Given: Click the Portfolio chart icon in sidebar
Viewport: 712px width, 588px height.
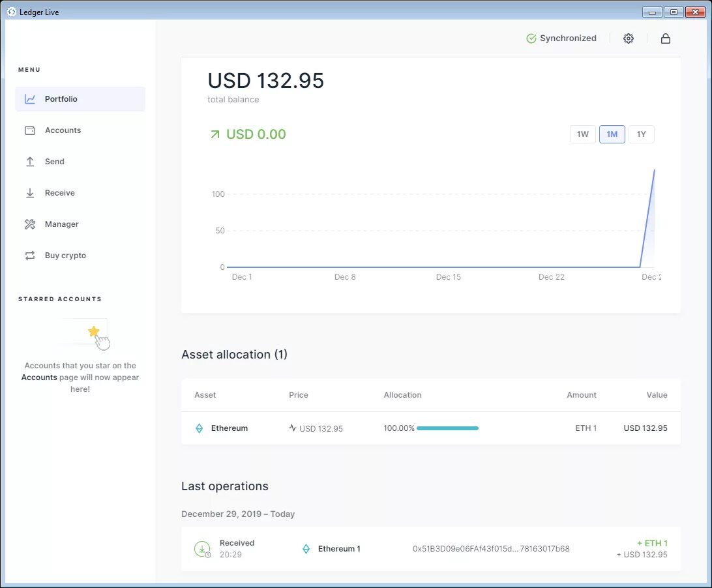Looking at the screenshot, I should click(30, 99).
